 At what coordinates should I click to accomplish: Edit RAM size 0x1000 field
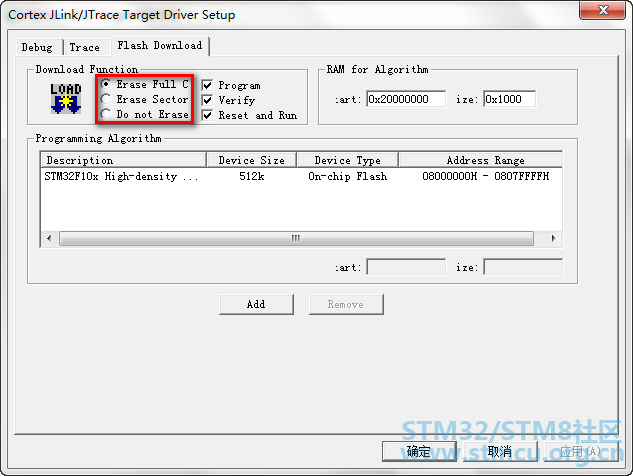click(x=509, y=99)
